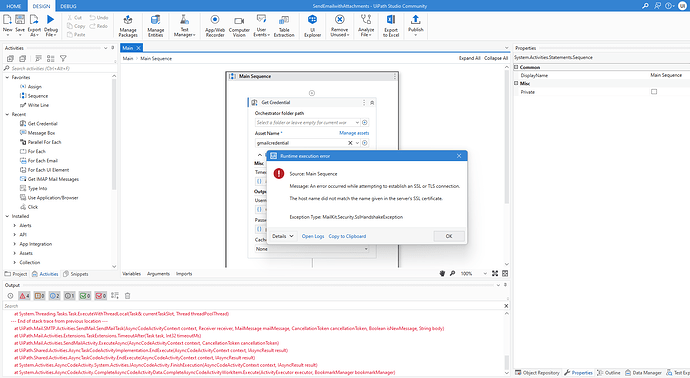The image size is (690, 378).
Task: Open Computer Vision tool
Action: pyautogui.click(x=239, y=26)
